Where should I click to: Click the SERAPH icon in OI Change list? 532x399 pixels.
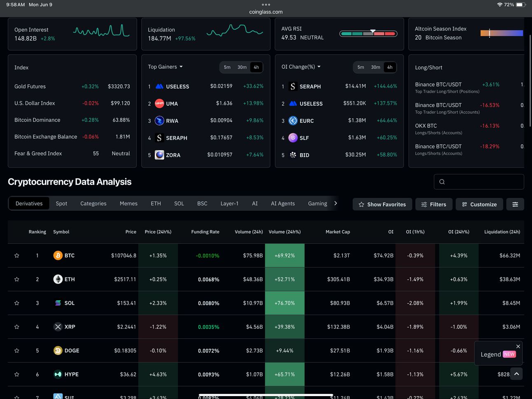(293, 86)
